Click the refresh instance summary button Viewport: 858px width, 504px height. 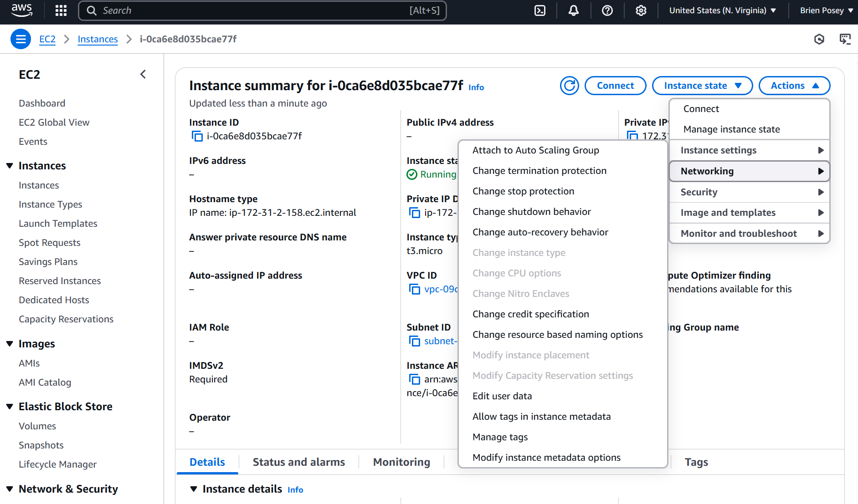(569, 86)
